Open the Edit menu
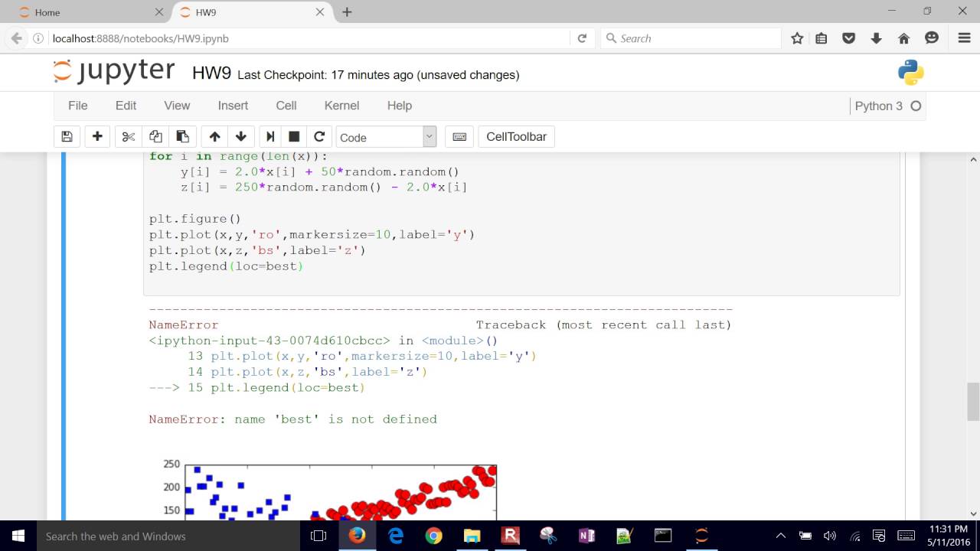The width and height of the screenshot is (980, 551). (126, 106)
